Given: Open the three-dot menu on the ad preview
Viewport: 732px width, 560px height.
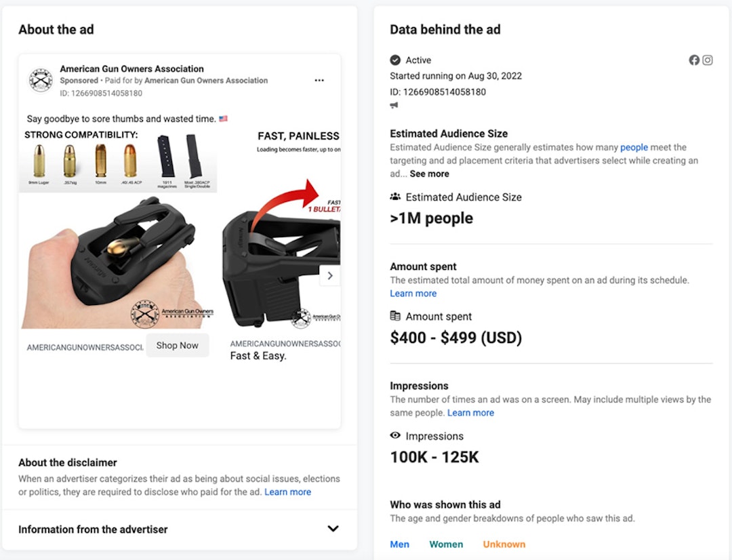Looking at the screenshot, I should click(x=319, y=79).
